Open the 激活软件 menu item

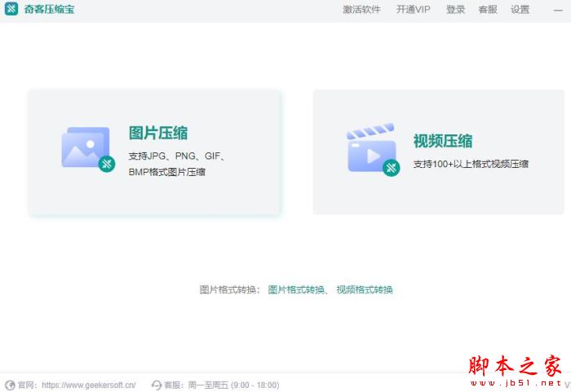point(361,10)
